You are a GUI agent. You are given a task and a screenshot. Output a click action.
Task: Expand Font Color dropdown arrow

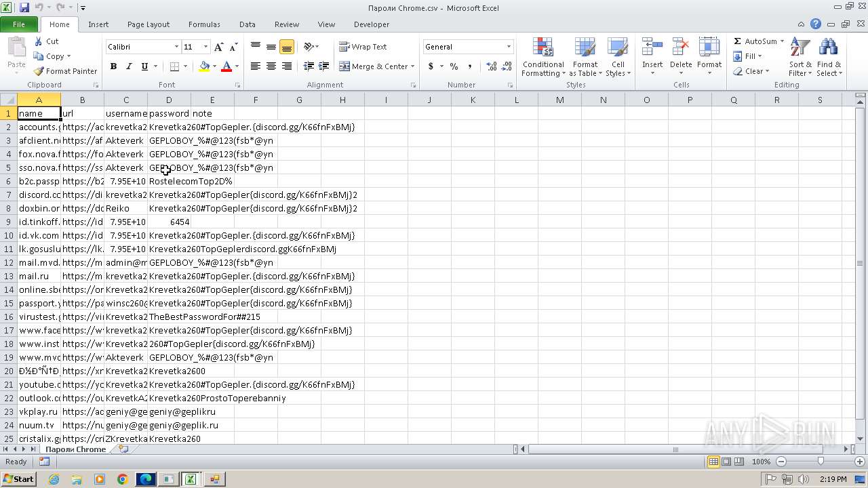pyautogui.click(x=237, y=66)
